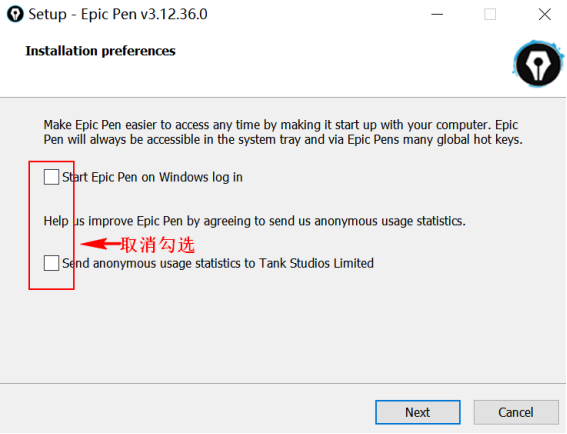Screen dimensions: 567x434
Task: Click the 'Start Epic Pen on Windows log in' label
Action: 152,177
